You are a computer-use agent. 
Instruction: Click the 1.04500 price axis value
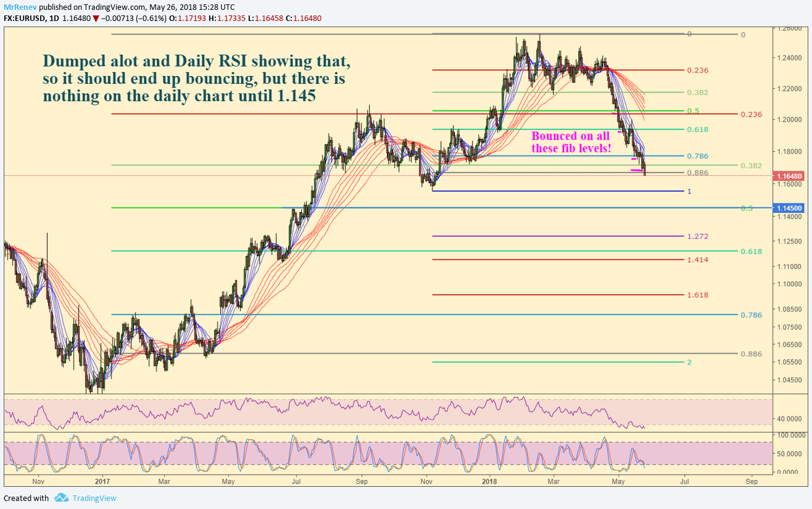tap(790, 381)
